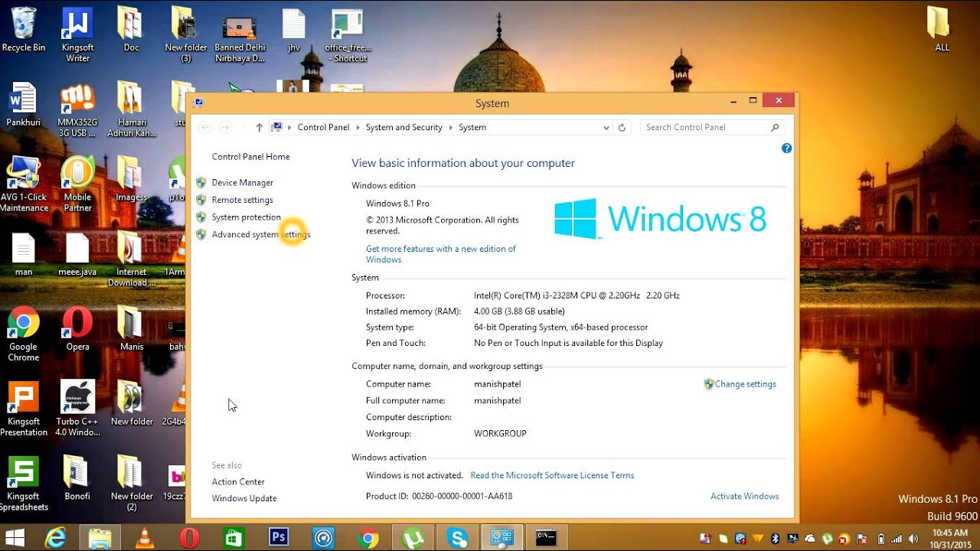Click the Back navigation arrow
The image size is (980, 551).
coord(204,128)
